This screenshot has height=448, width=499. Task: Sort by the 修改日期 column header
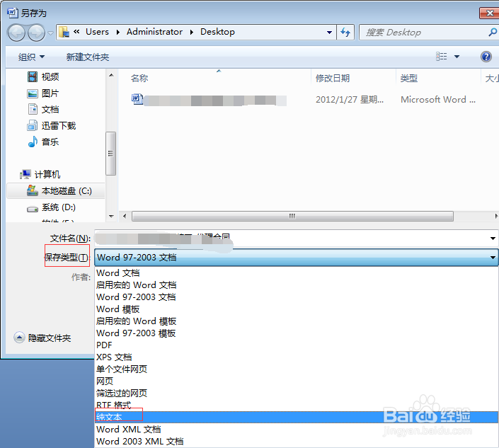[333, 78]
